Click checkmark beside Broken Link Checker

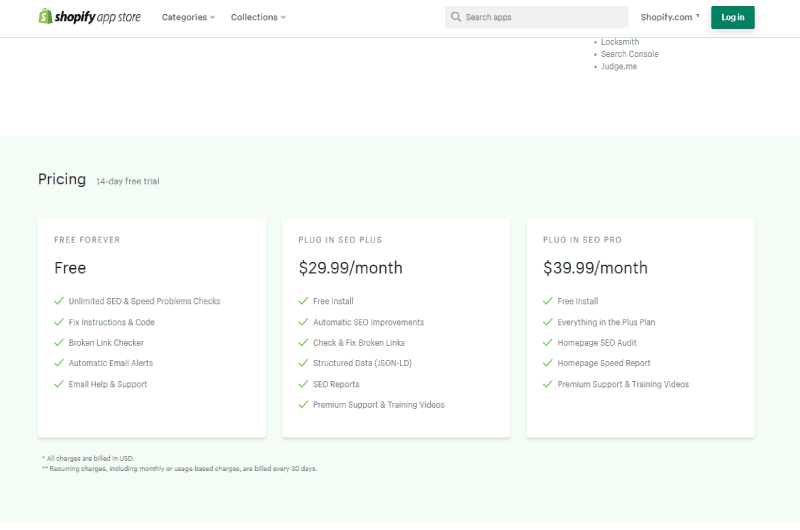(x=59, y=342)
